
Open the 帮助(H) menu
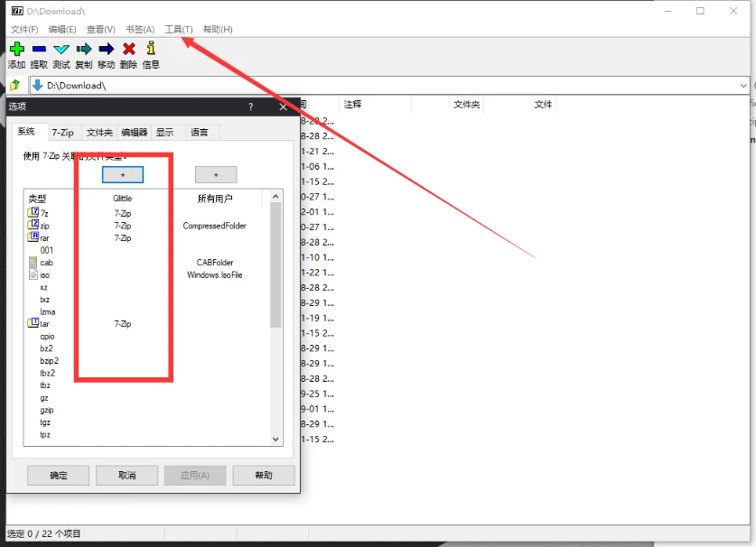point(218,30)
